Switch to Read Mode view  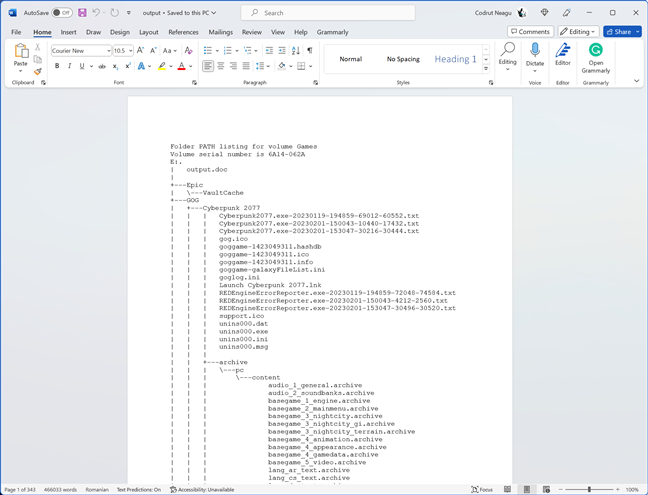pos(507,490)
